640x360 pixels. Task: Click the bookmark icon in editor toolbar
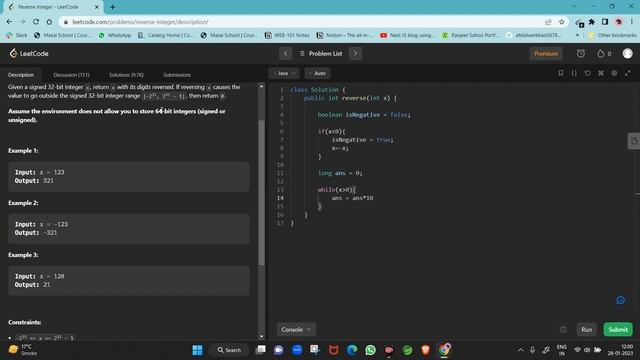tap(560, 73)
